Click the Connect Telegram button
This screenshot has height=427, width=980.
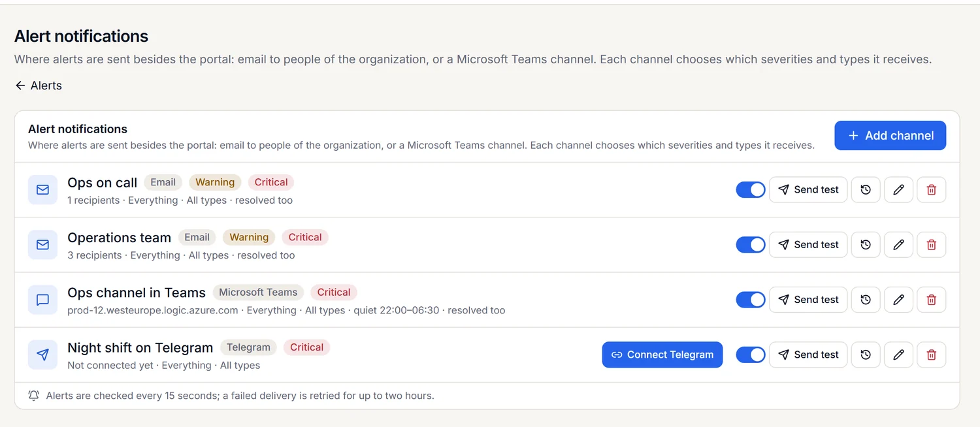662,355
